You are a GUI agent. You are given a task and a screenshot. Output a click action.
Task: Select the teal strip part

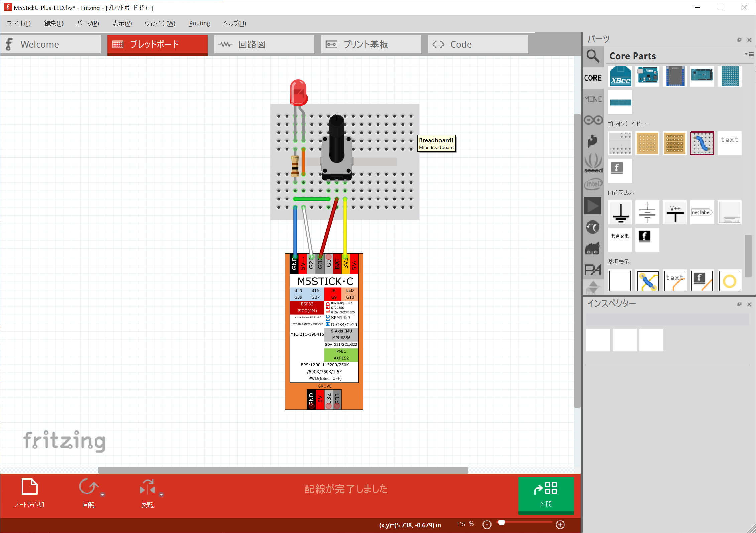click(620, 102)
